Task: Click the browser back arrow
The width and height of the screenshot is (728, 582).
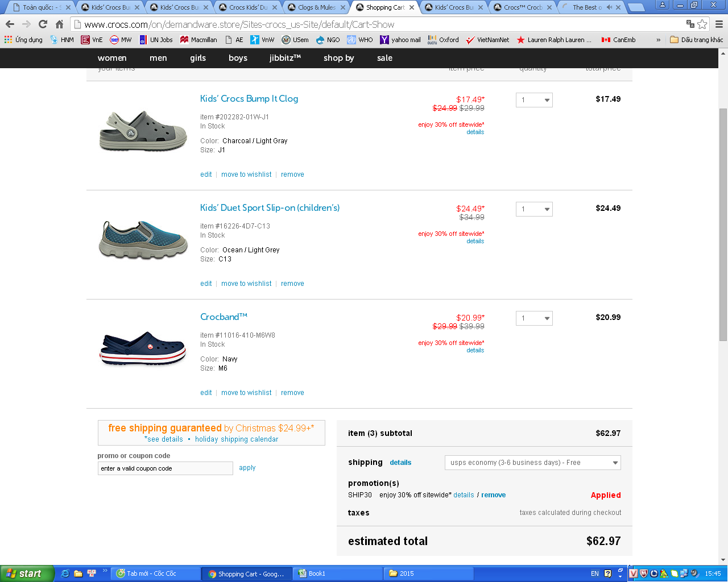Action: (10, 24)
